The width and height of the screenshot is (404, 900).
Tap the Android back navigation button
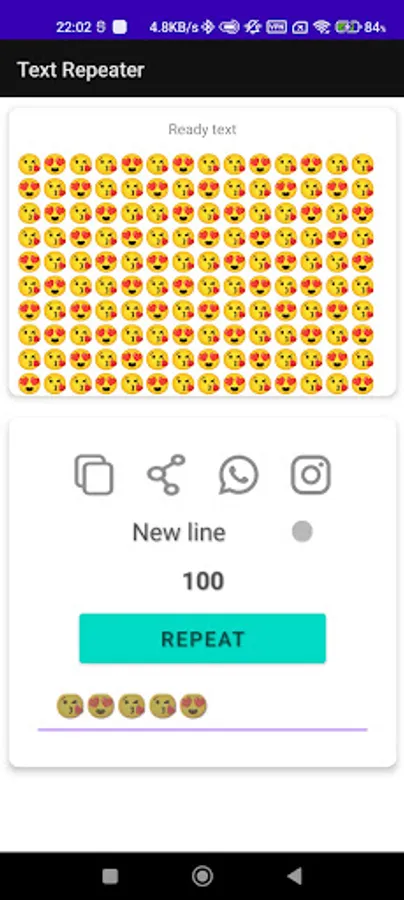[x=294, y=876]
